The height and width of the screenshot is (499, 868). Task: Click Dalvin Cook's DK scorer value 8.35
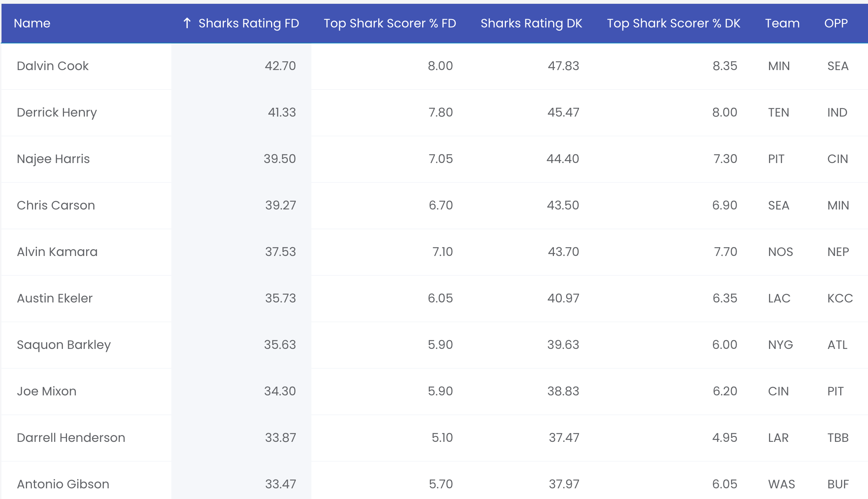click(x=725, y=66)
